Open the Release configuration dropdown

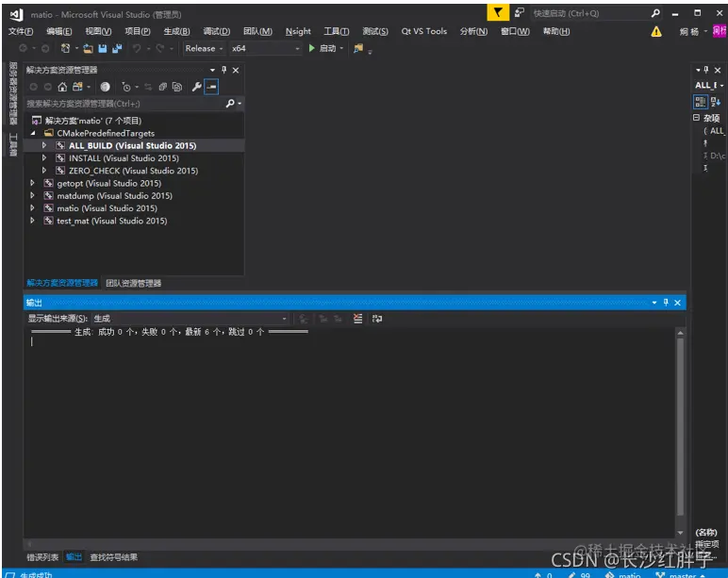(204, 48)
